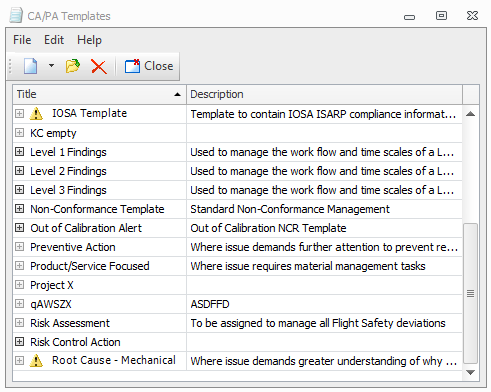Select the qAWSZX title

(51, 304)
